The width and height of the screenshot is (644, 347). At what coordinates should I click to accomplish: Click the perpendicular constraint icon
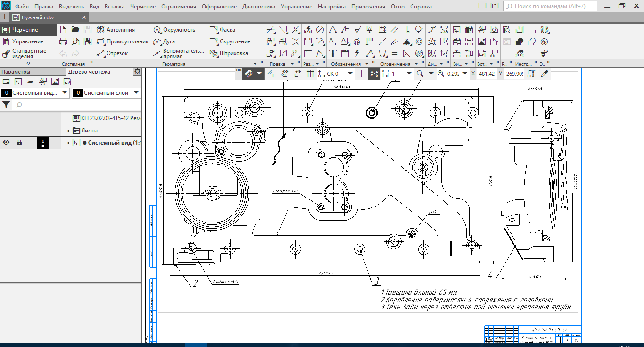pyautogui.click(x=407, y=29)
